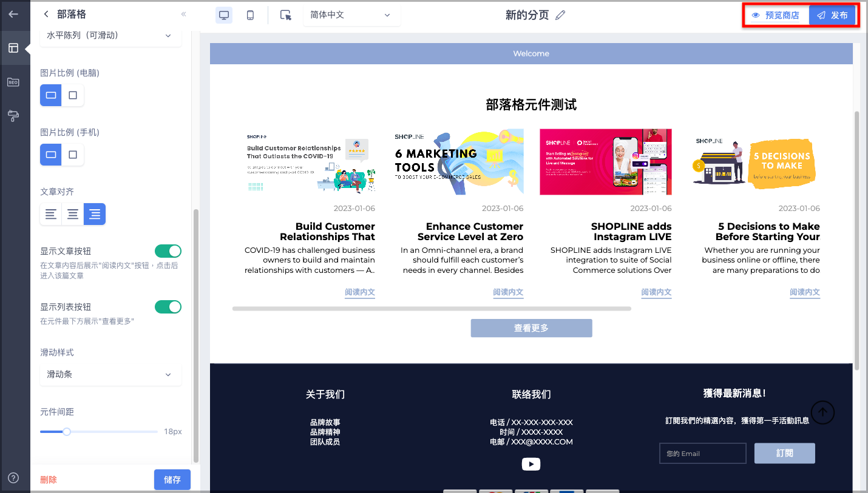This screenshot has width=868, height=493.
Task: Align articles to the left
Action: pyautogui.click(x=51, y=214)
